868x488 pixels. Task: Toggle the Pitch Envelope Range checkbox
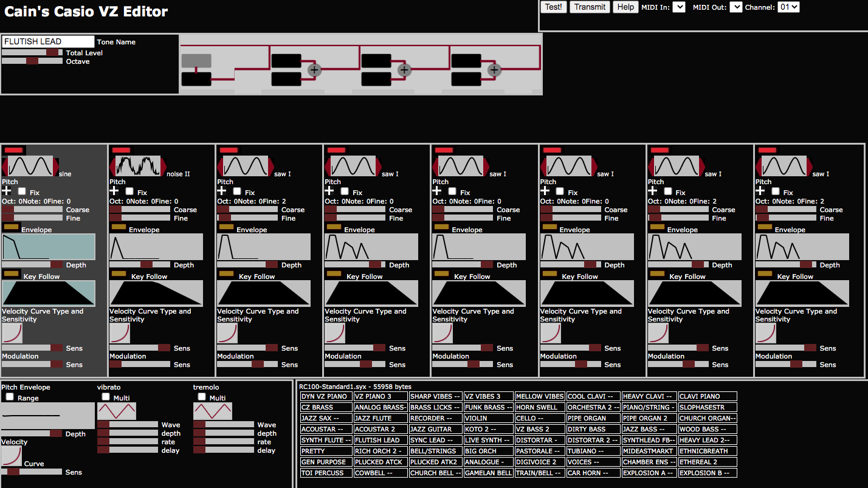[10, 397]
